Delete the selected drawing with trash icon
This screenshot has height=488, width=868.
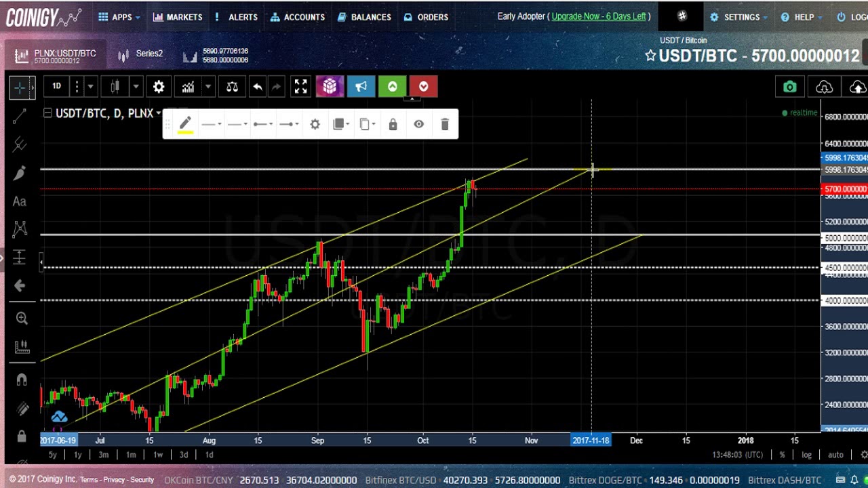(x=445, y=124)
